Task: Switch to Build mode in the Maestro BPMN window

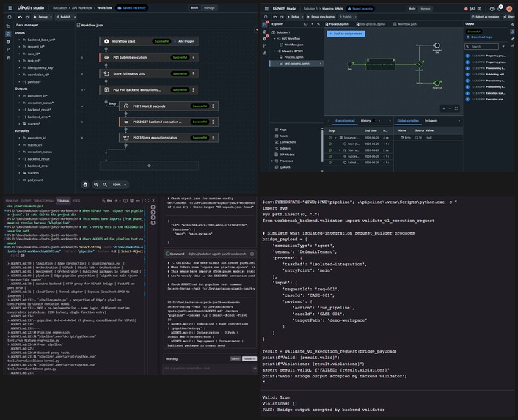Action: (x=412, y=9)
